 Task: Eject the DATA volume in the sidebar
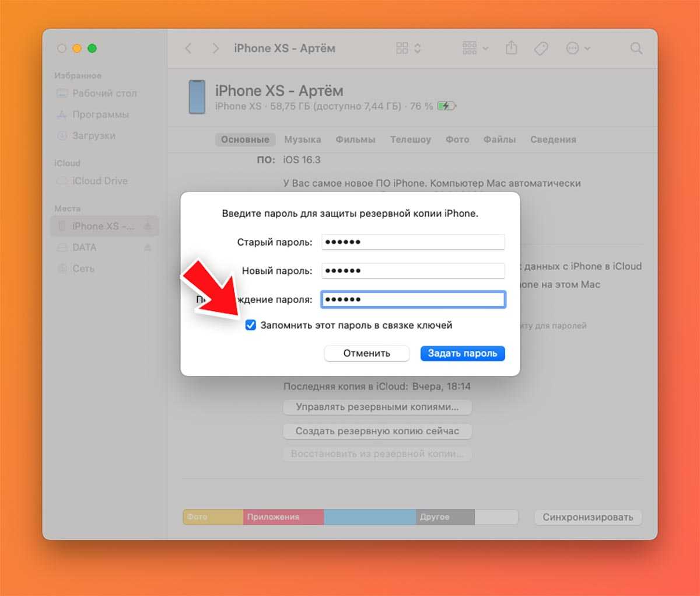point(148,248)
